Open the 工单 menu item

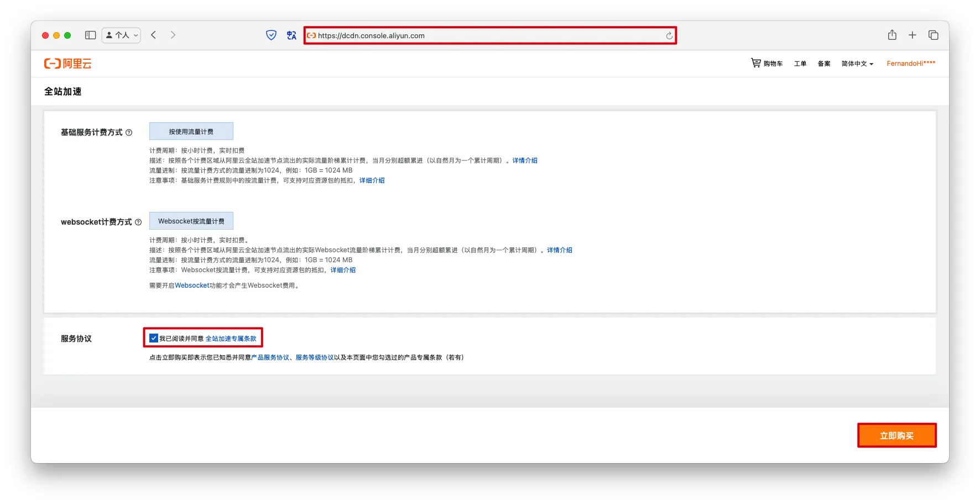tap(800, 64)
